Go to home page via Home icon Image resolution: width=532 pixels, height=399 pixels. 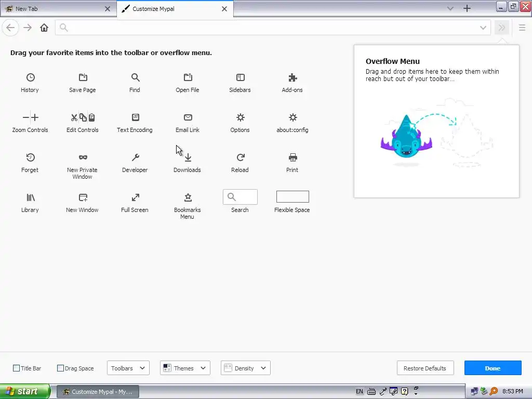(44, 28)
